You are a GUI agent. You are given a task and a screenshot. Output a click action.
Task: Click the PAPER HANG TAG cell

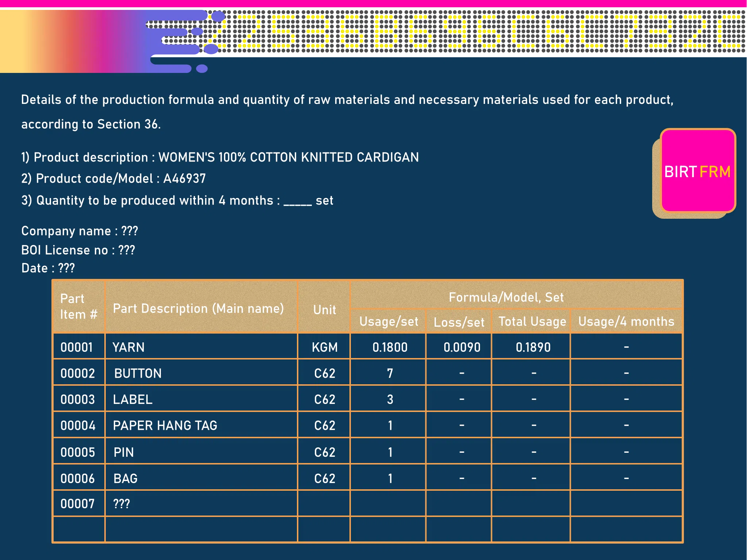[x=201, y=425]
